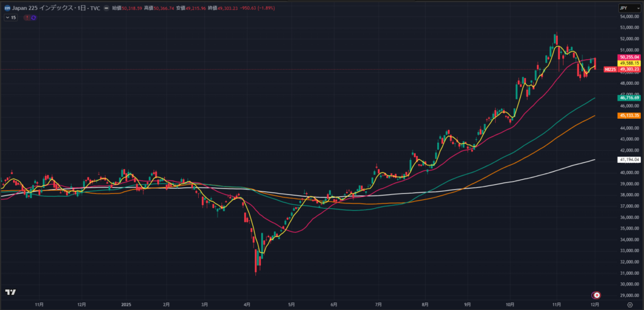644x310 pixels.
Task: Open time axis settings gear icon
Action: [630, 304]
